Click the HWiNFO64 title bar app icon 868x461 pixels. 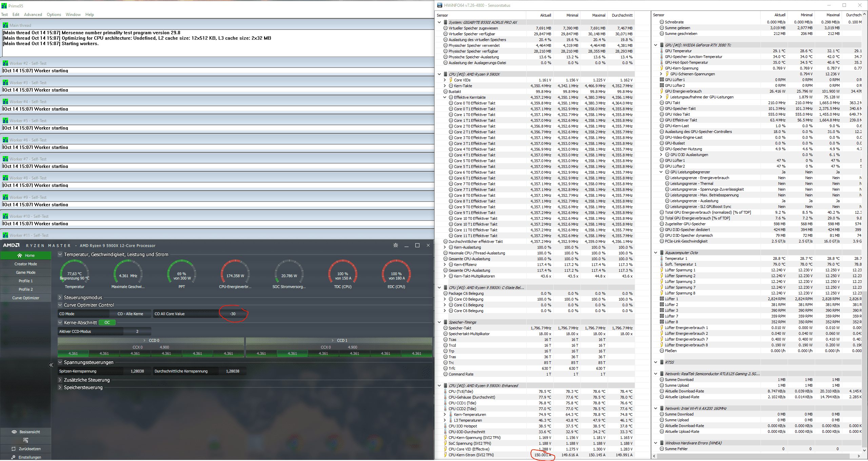[439, 5]
